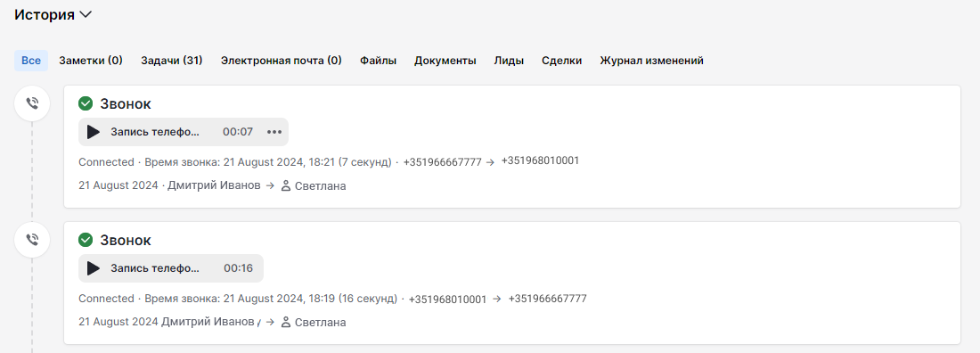Play the 00:07 call recording
The width and height of the screenshot is (980, 353).
click(x=94, y=132)
